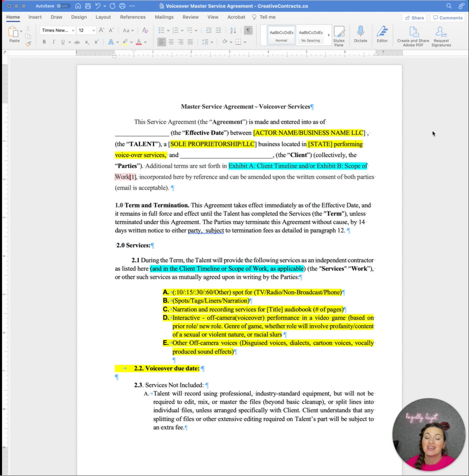Expand the styles gallery arrow
Screen dimensions: 469x476
328,35
